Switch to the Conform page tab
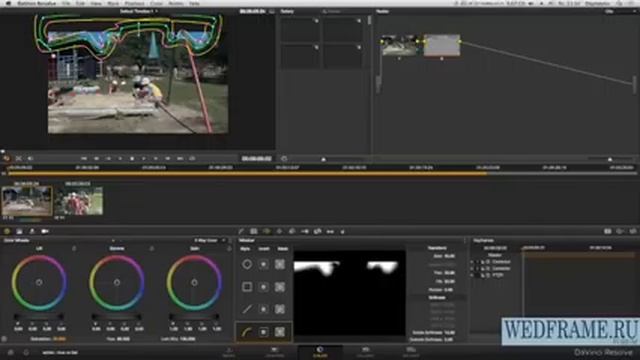The image size is (640, 360). tap(274, 352)
